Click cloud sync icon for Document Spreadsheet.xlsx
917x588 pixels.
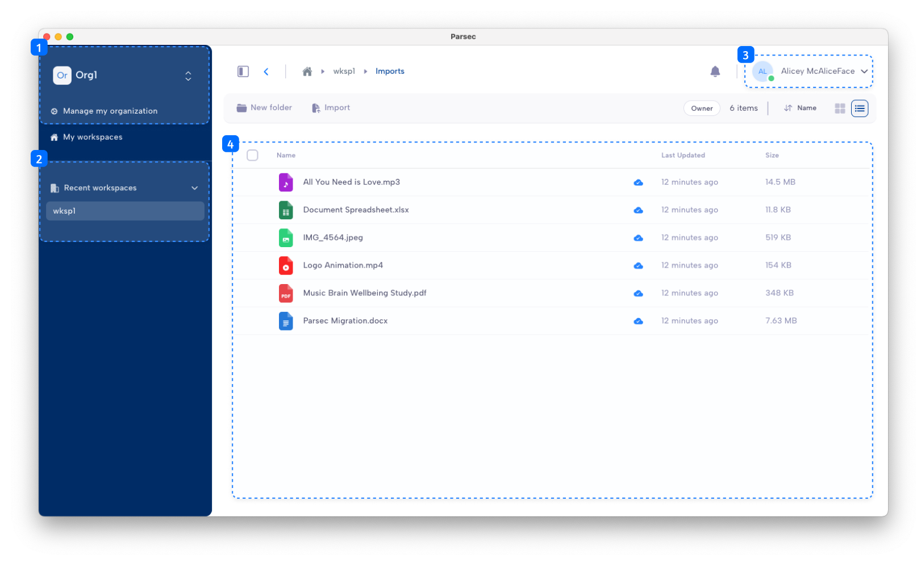click(639, 210)
